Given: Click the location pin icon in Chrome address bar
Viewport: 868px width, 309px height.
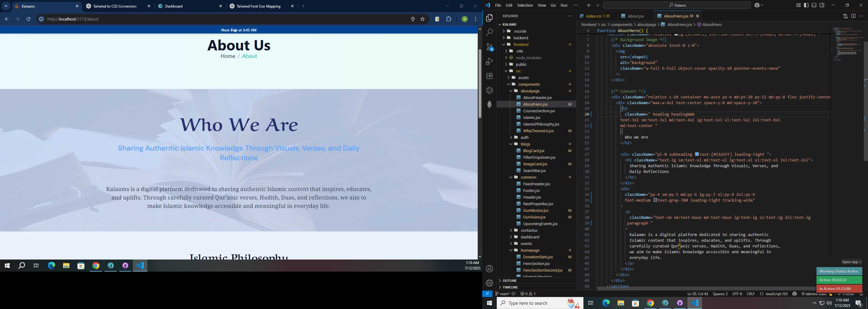Looking at the screenshot, I should [413, 19].
